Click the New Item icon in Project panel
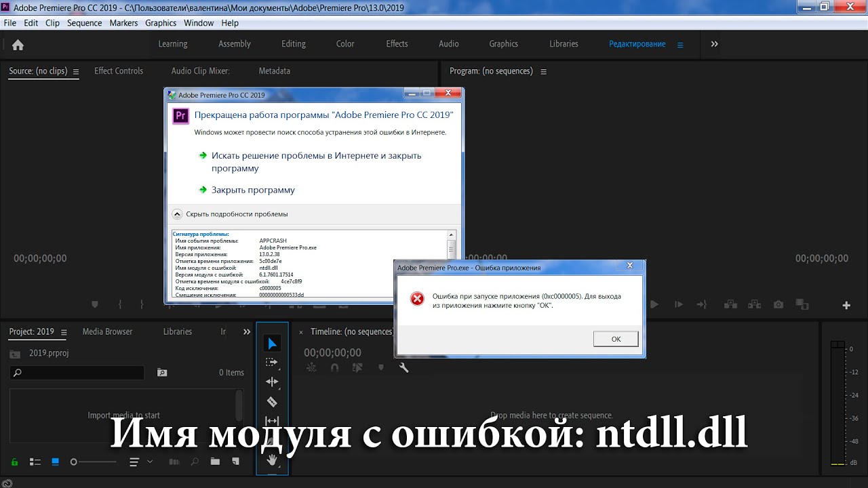The height and width of the screenshot is (488, 868). [235, 462]
